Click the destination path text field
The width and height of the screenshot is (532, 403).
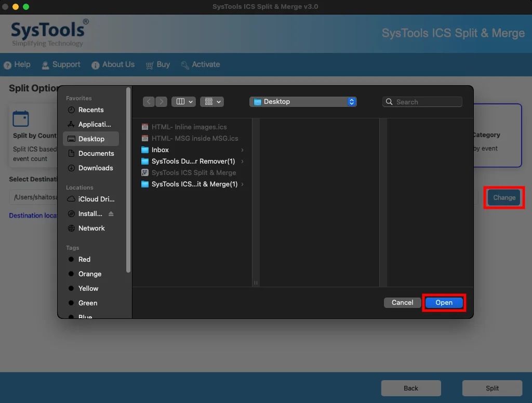pos(33,197)
